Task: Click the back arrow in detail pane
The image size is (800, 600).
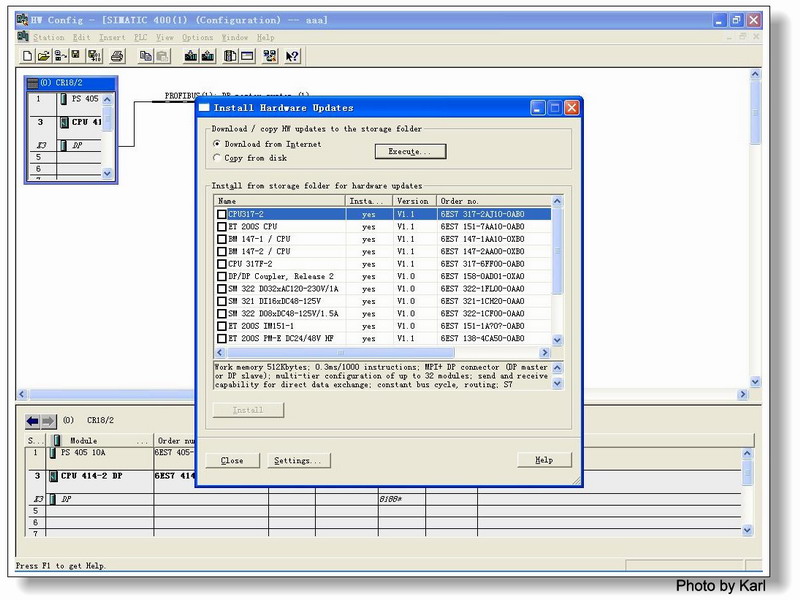Action: pyautogui.click(x=32, y=421)
